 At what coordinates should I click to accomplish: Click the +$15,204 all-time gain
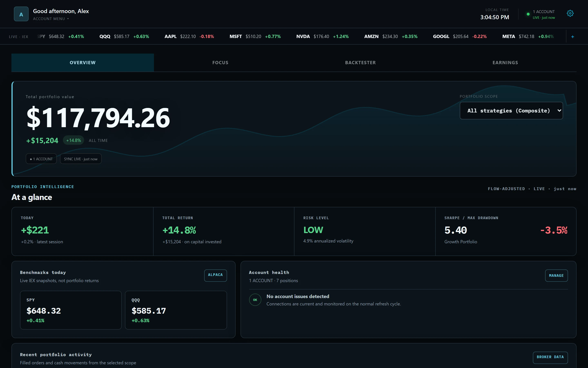42,140
